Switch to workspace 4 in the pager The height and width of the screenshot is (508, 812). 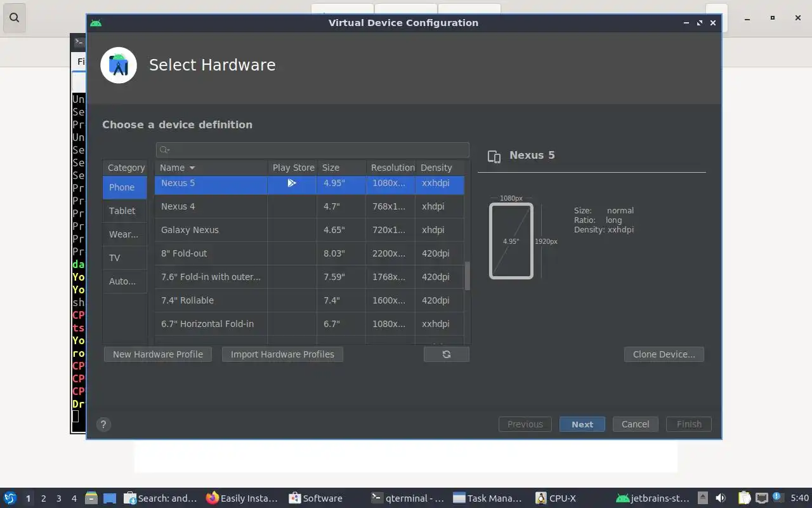[74, 498]
